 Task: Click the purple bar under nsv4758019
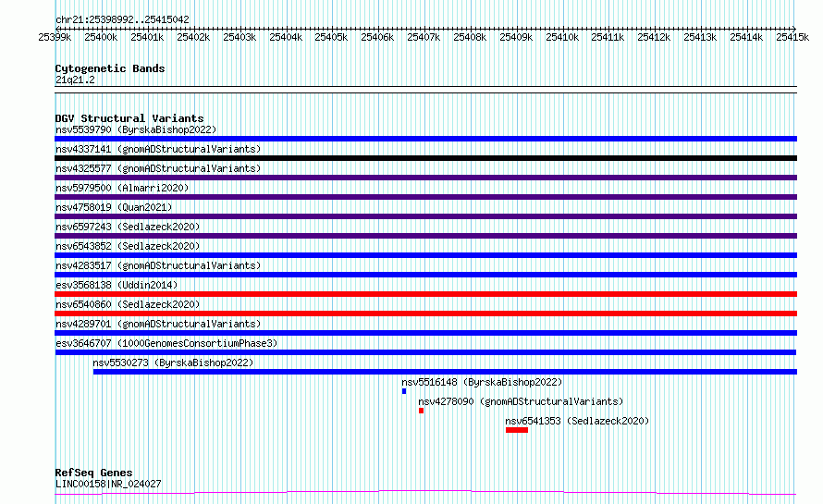click(425, 216)
